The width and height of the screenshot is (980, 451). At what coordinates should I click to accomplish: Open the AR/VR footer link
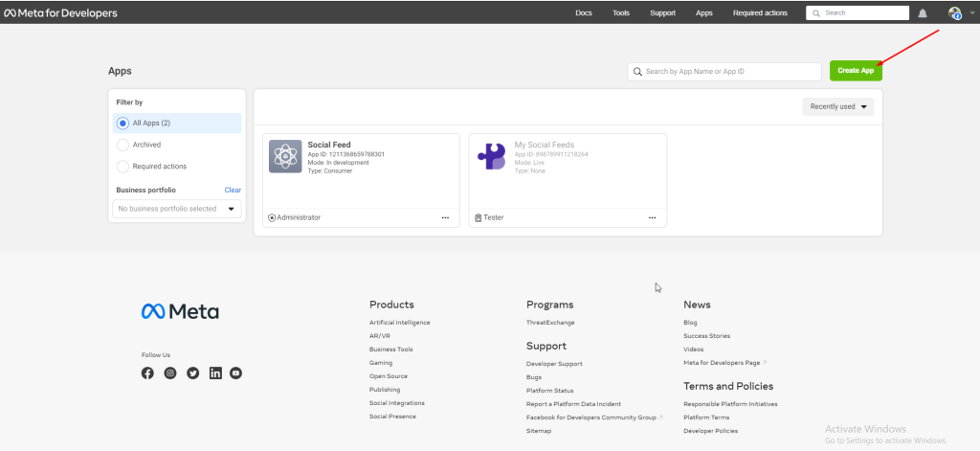(x=380, y=336)
